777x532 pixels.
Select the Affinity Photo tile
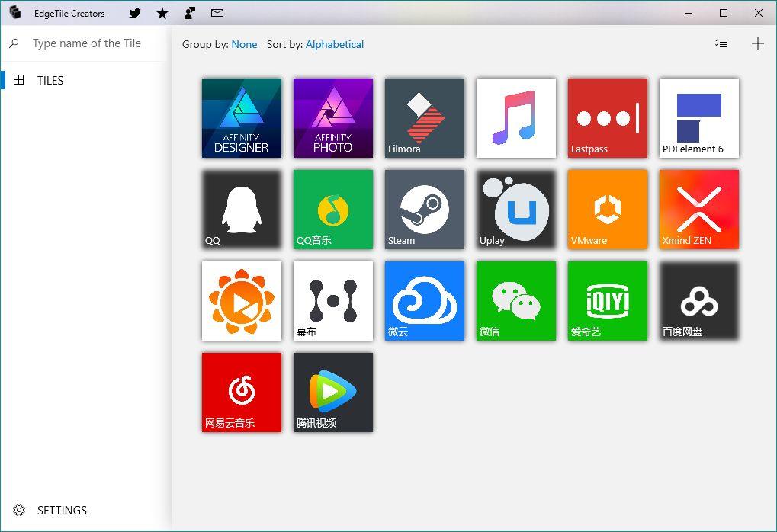click(x=333, y=118)
